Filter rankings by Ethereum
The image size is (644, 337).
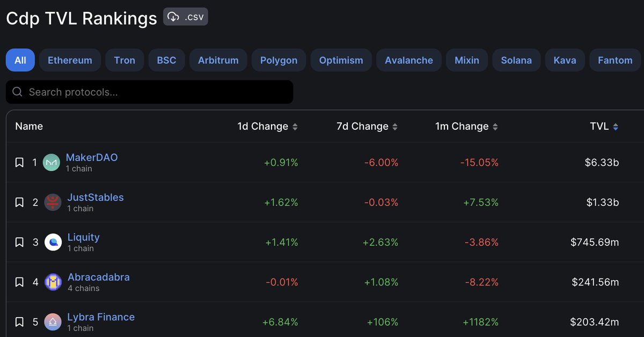[70, 60]
